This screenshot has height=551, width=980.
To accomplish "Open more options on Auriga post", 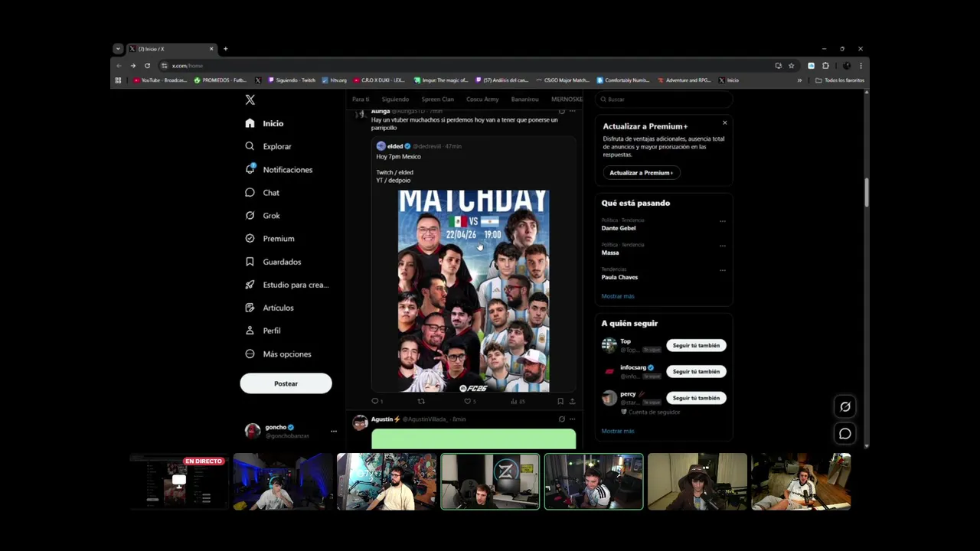I will 572,111.
